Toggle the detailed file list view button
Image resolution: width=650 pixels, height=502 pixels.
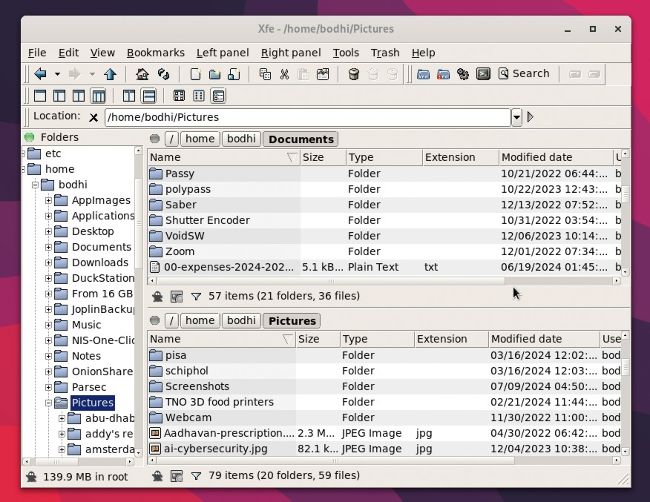tap(218, 96)
